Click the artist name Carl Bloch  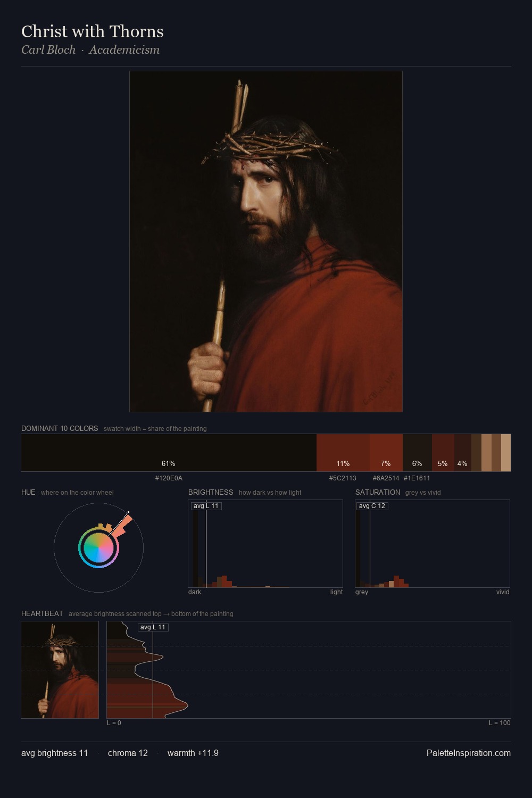pyautogui.click(x=48, y=50)
